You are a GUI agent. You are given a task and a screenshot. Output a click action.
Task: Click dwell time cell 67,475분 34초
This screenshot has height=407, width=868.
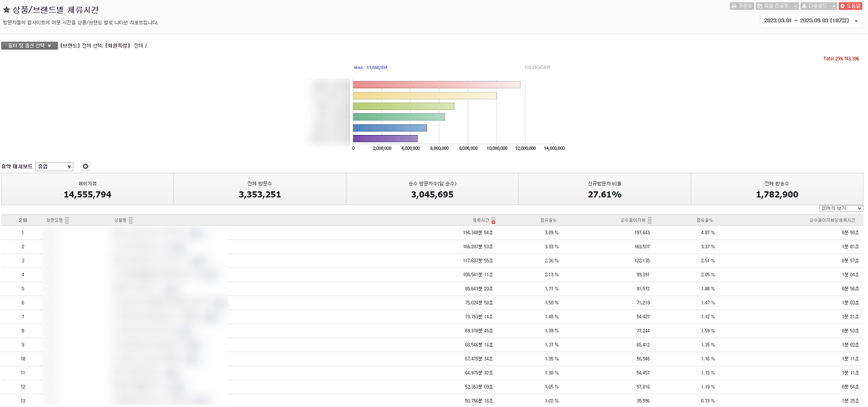click(x=479, y=359)
